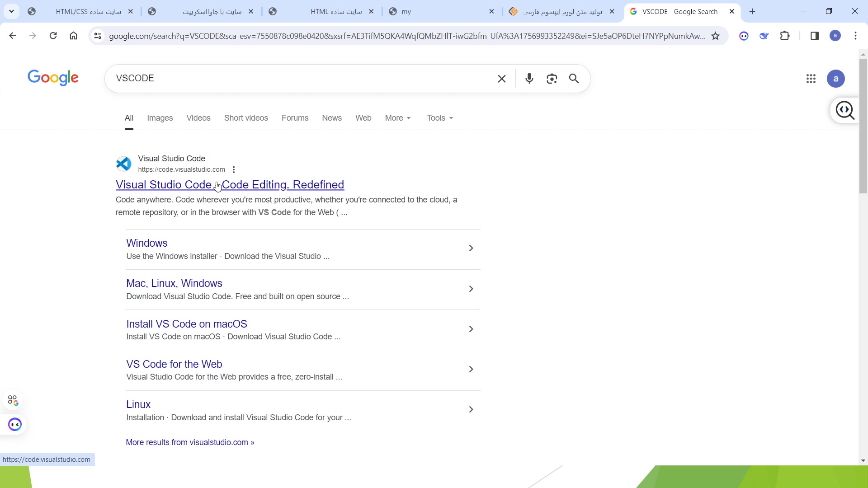Screen dimensions: 868x488
Task: Switch to the Images results tab
Action: click(x=160, y=118)
